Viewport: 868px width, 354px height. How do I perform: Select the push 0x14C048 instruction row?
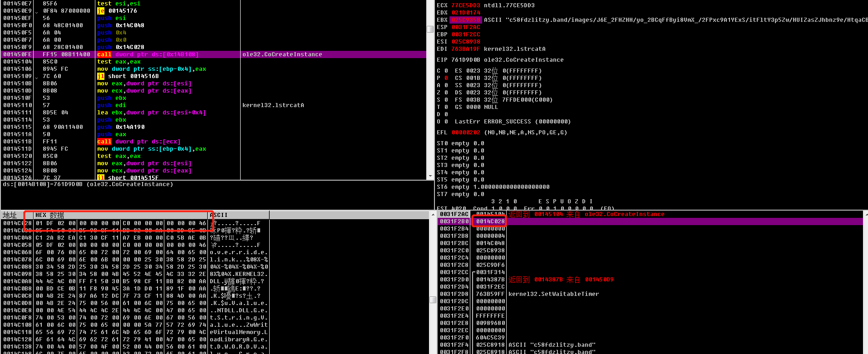coord(213,25)
